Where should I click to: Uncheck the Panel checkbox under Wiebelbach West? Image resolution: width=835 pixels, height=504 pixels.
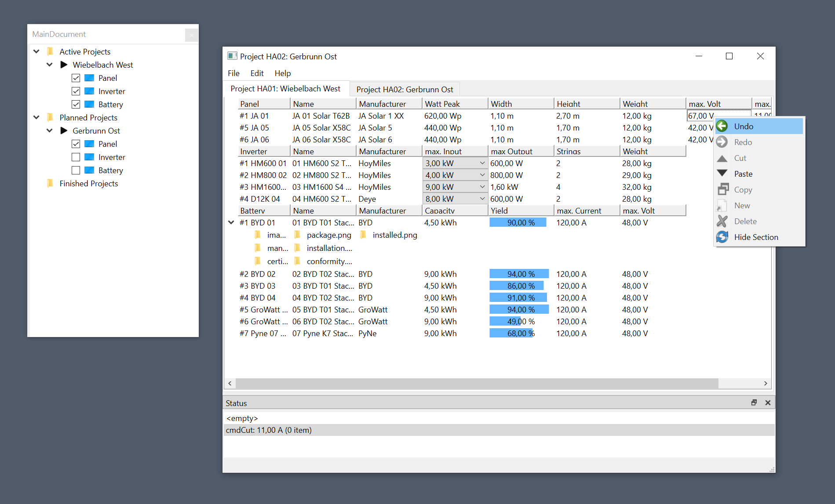(76, 78)
